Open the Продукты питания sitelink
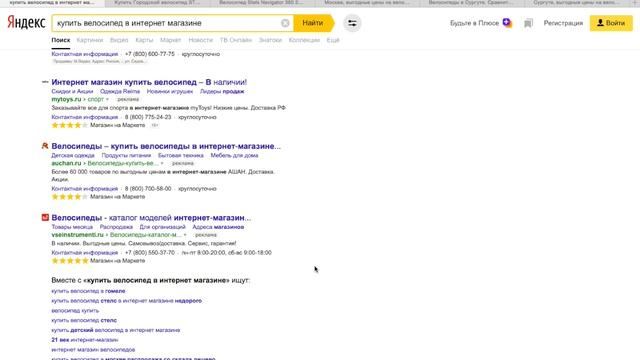Image resolution: width=640 pixels, height=360 pixels. 126,156
